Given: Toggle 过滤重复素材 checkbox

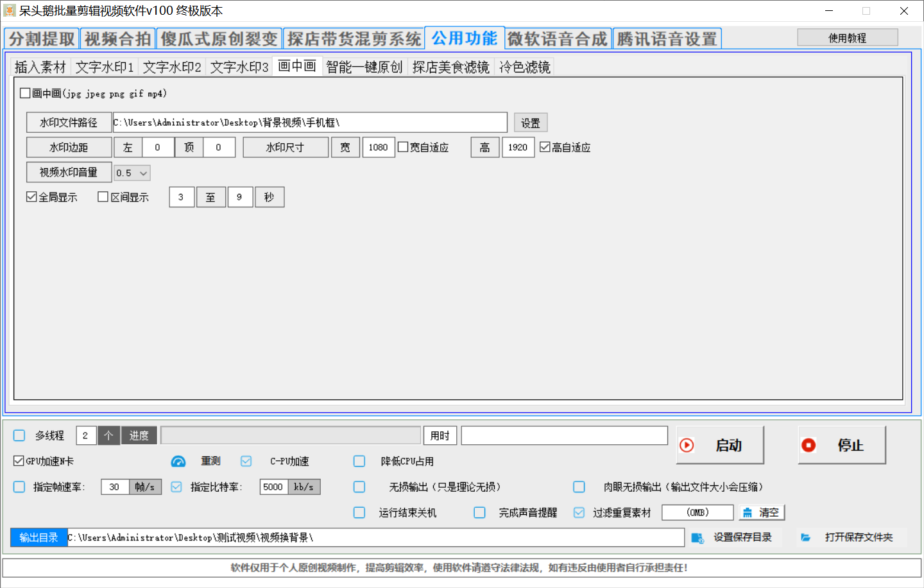Looking at the screenshot, I should click(x=579, y=512).
